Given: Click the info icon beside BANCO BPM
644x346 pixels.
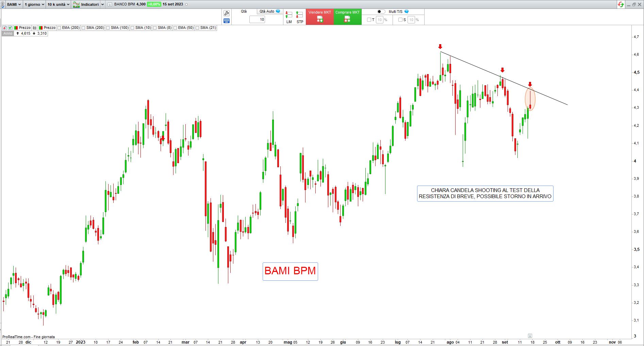Looking at the screenshot, I should (110, 4).
